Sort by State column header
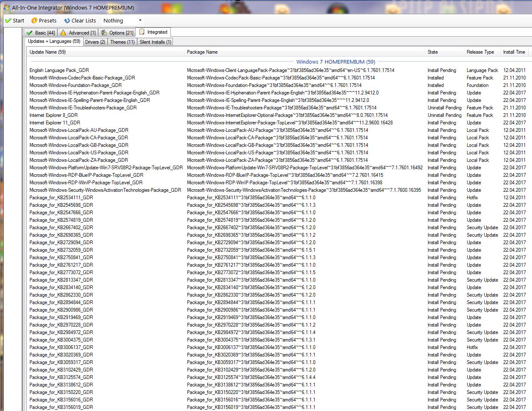 pos(444,52)
